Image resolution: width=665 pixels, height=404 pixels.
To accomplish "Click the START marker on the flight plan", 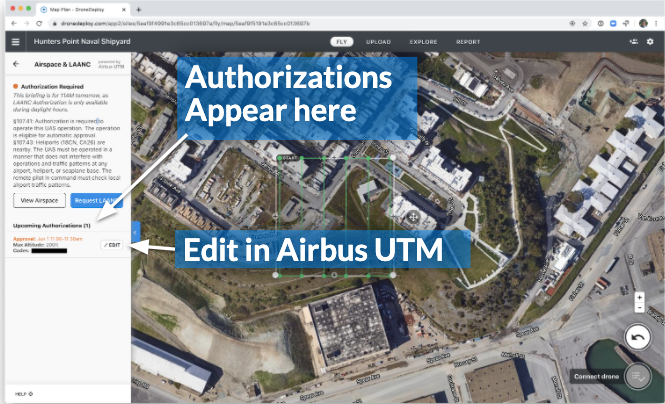I will pyautogui.click(x=290, y=158).
